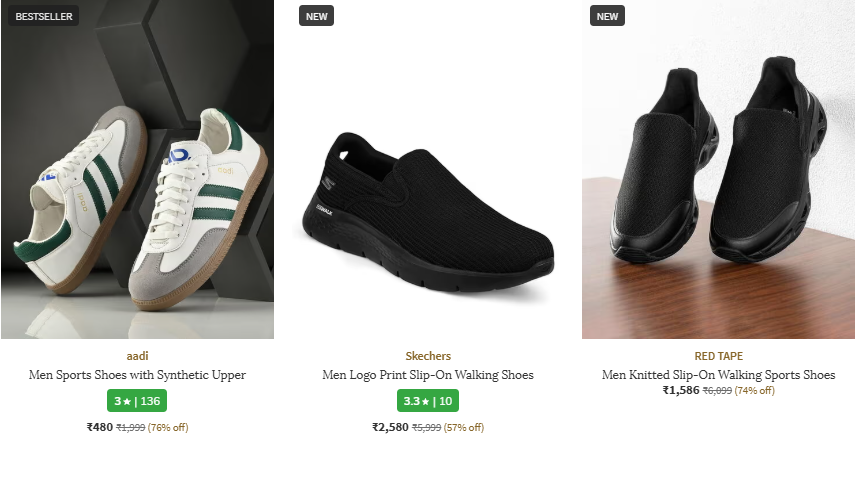The width and height of the screenshot is (858, 484).
Task: Open Men Logo Print Slip-On Walking Shoes
Action: [x=428, y=375]
